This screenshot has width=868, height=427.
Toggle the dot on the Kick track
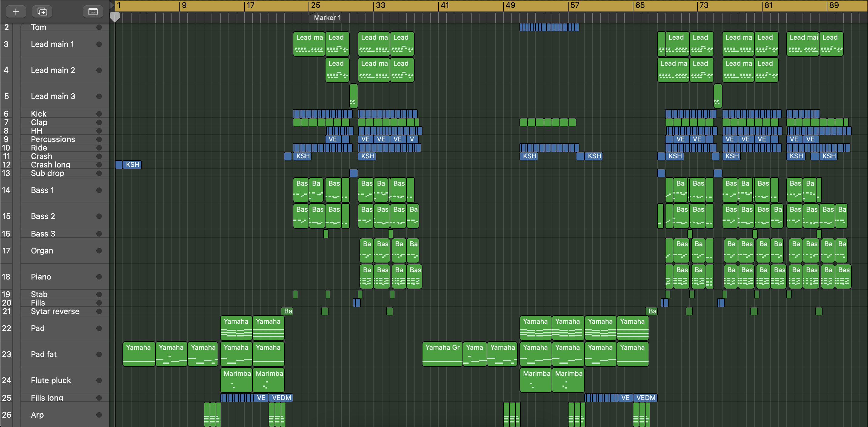(99, 114)
